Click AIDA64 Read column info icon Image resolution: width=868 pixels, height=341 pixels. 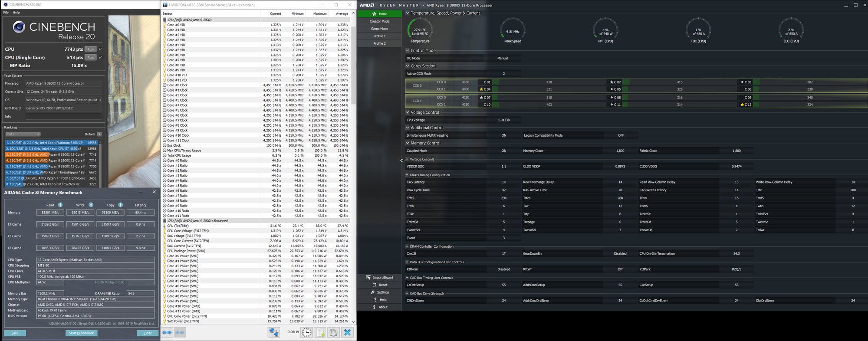point(60,205)
